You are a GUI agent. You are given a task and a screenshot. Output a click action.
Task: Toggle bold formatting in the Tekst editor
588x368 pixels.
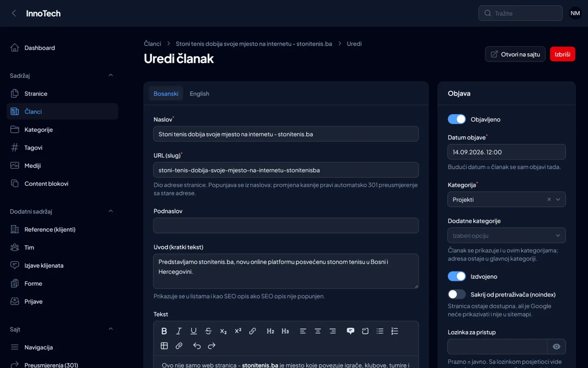pos(164,331)
